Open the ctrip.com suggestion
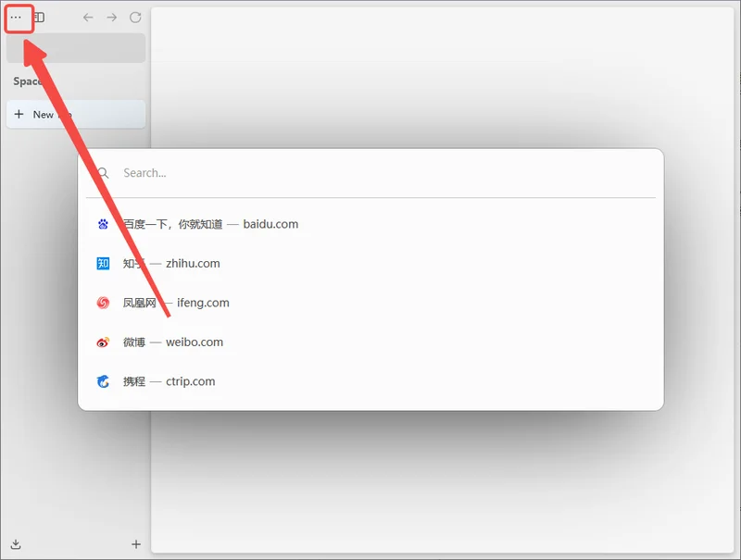741x560 pixels. [x=371, y=381]
